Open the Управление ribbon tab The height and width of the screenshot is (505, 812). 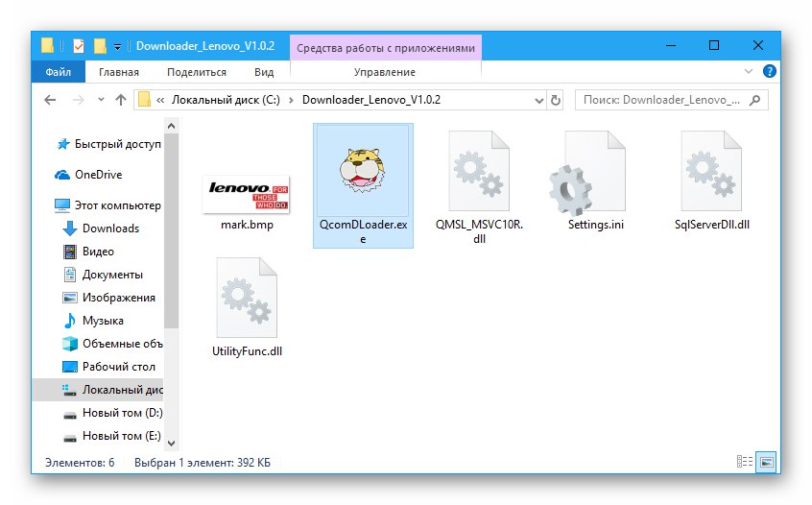pyautogui.click(x=385, y=72)
